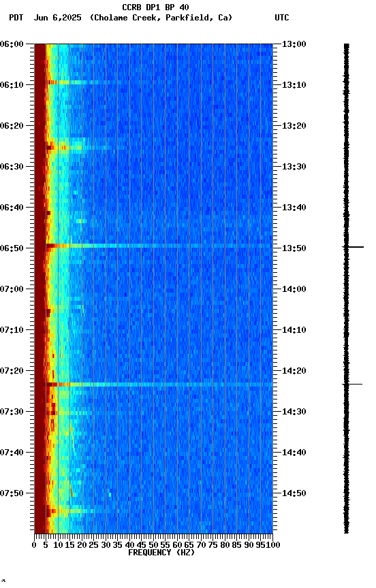Click the broadband event streak near 06:50

coord(159,246)
